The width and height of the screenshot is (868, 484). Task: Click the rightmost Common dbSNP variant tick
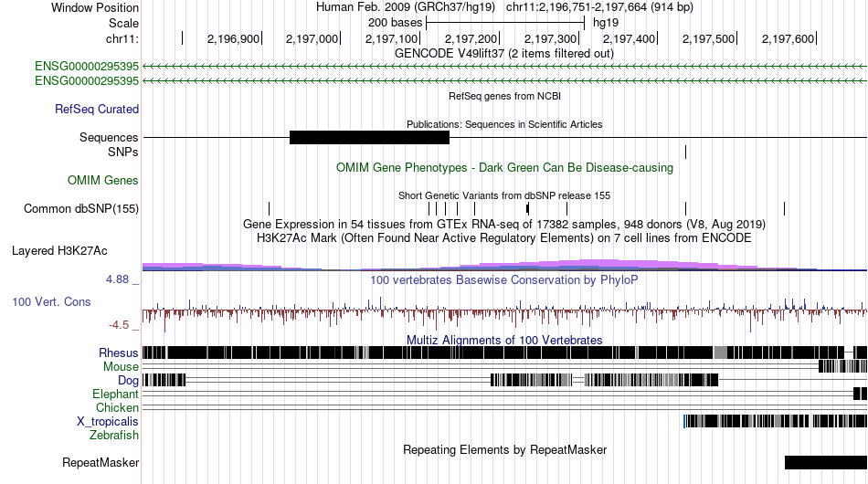tap(785, 208)
